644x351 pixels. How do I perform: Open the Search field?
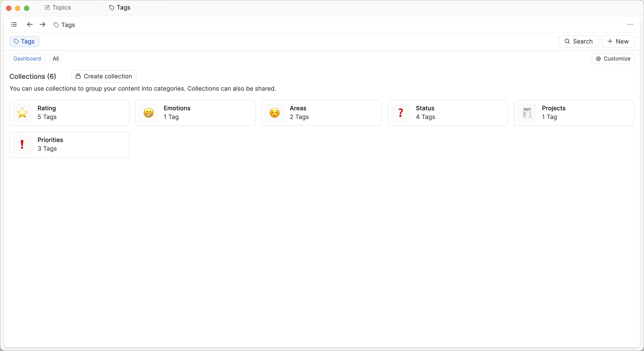pos(578,42)
